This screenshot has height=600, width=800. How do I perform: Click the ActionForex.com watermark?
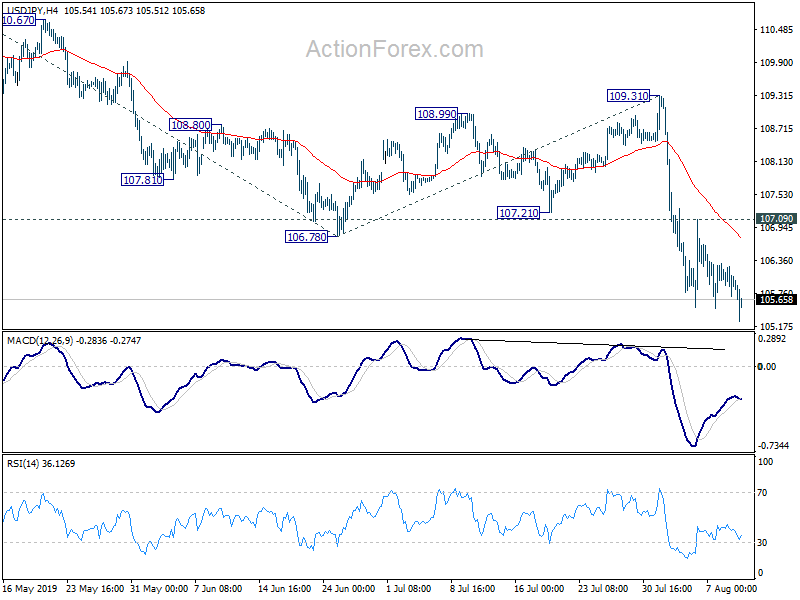[x=394, y=49]
